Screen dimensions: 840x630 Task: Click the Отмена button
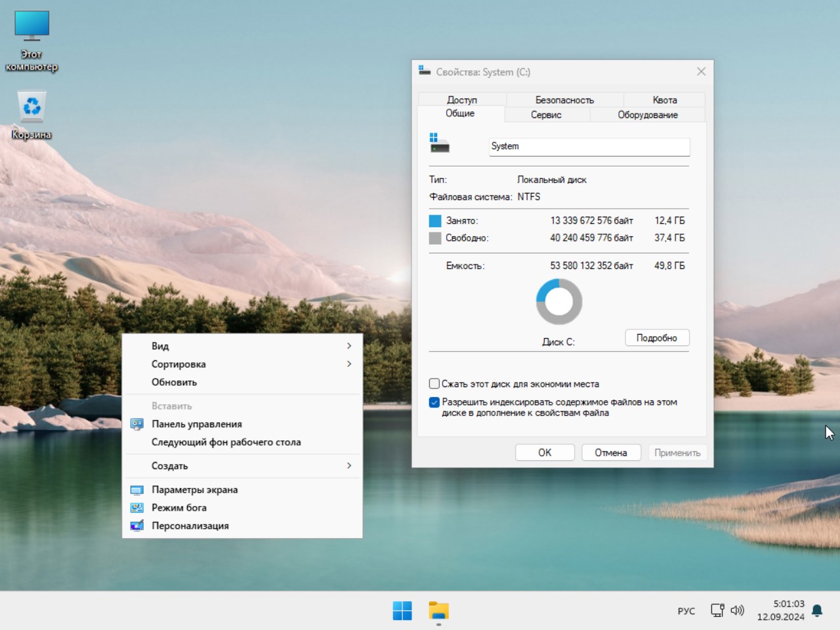[x=611, y=453]
